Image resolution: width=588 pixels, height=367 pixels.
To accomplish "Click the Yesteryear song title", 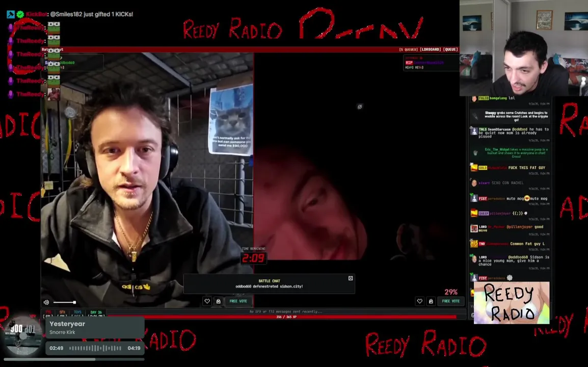I will [67, 324].
